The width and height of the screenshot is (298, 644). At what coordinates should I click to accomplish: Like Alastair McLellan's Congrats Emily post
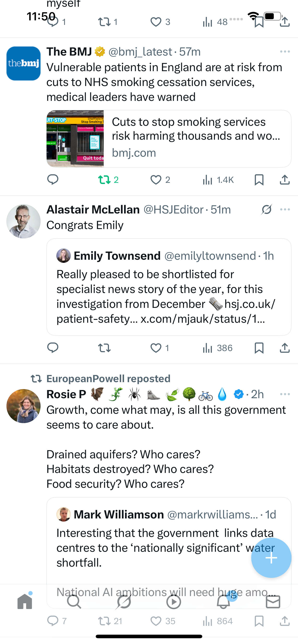pyautogui.click(x=156, y=348)
